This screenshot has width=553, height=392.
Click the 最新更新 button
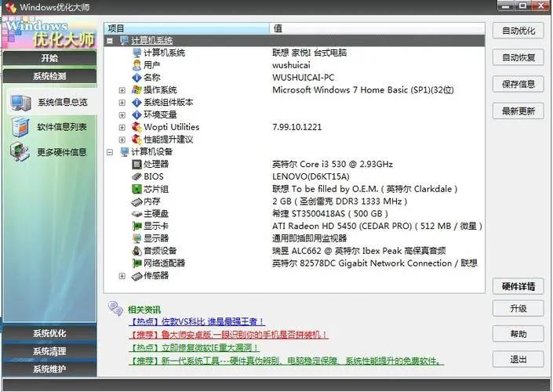point(518,111)
